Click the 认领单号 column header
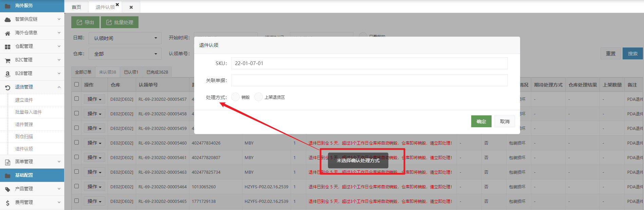 (x=148, y=85)
